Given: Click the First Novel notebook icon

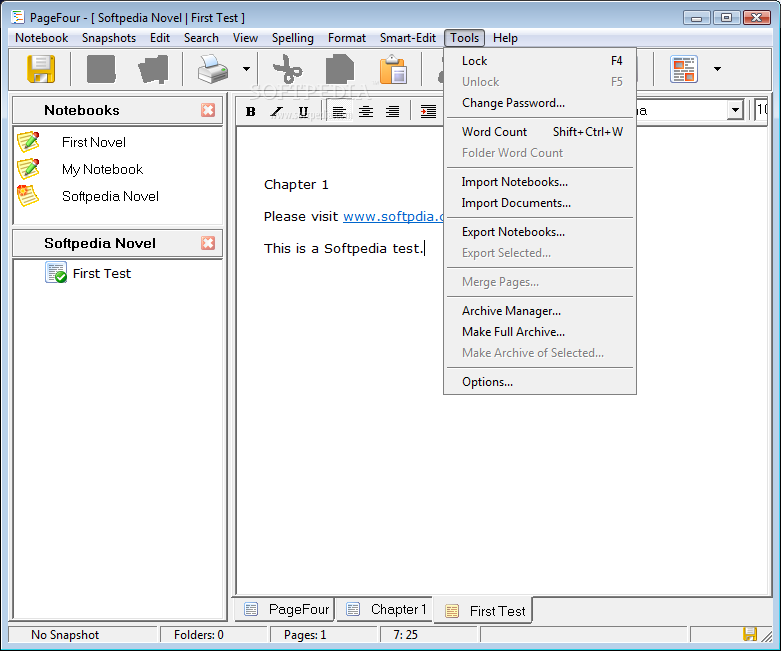Looking at the screenshot, I should click(x=28, y=141).
